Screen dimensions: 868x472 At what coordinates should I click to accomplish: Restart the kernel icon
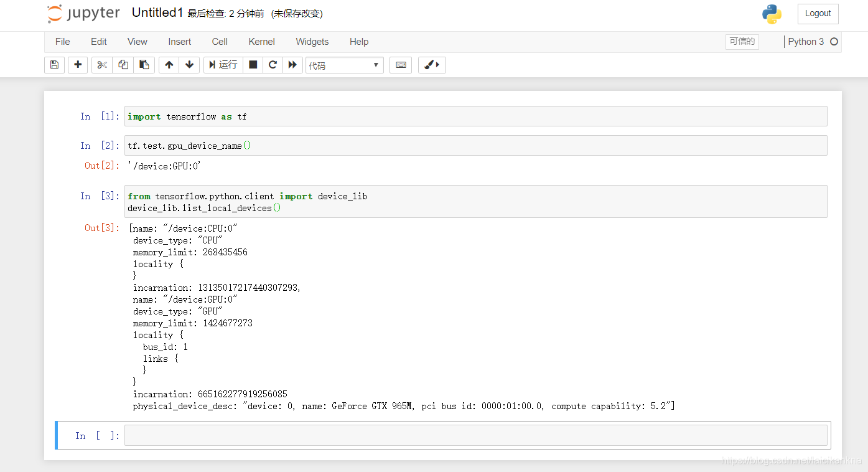coord(273,65)
